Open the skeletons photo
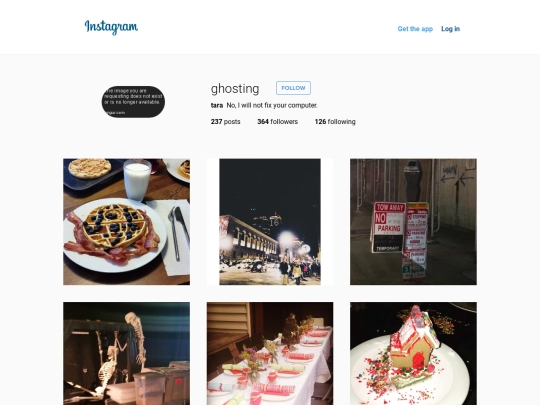This screenshot has width=540, height=405. [126, 354]
